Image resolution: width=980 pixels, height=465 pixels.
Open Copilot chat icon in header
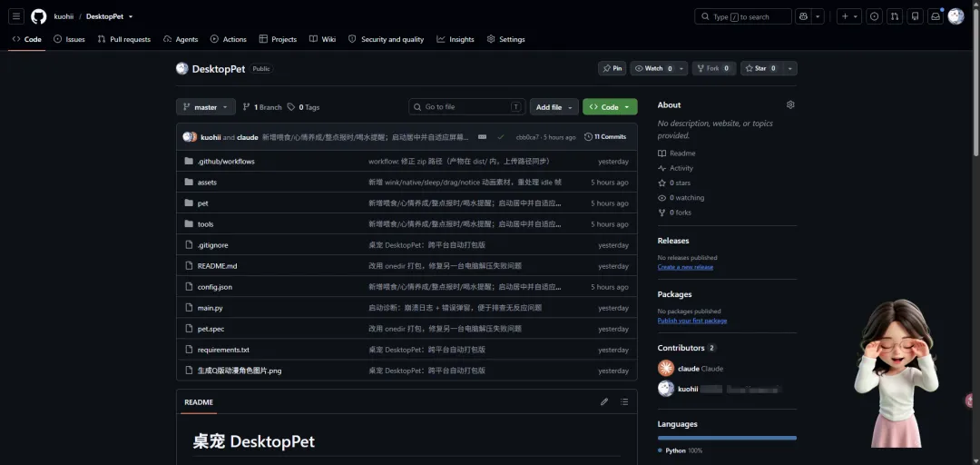pos(803,16)
